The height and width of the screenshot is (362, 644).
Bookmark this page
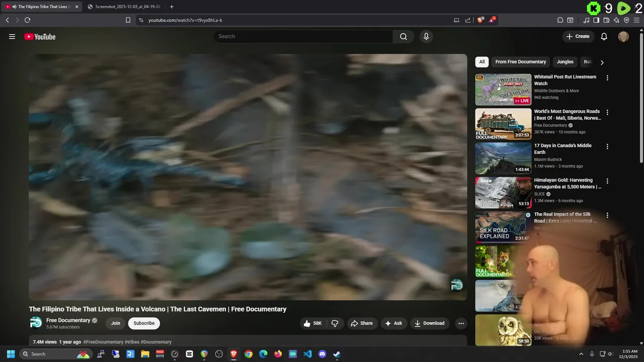tap(128, 20)
